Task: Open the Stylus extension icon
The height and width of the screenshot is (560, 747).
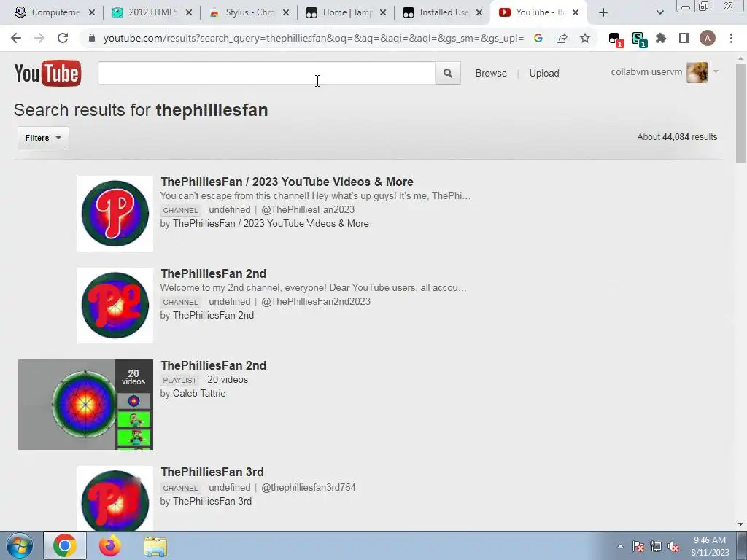Action: coord(638,39)
